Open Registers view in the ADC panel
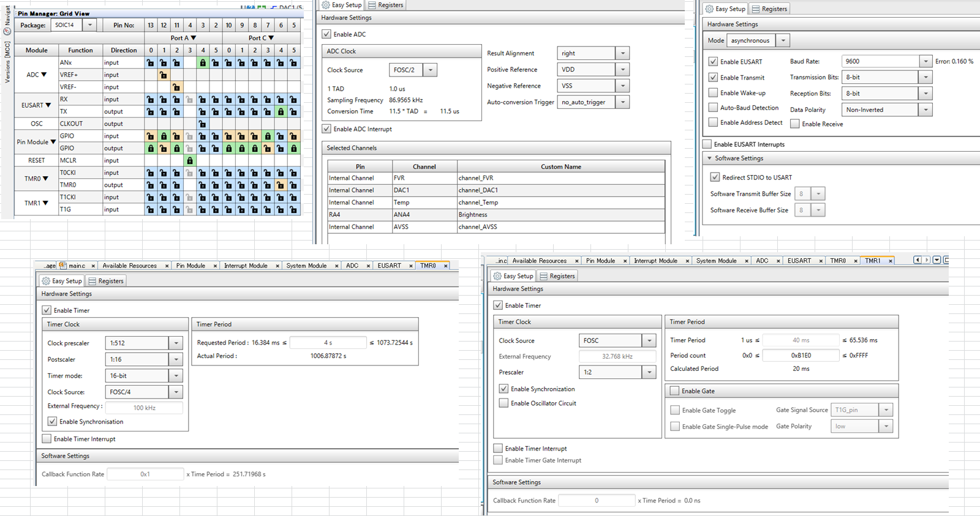Image resolution: width=980 pixels, height=516 pixels. click(x=386, y=5)
